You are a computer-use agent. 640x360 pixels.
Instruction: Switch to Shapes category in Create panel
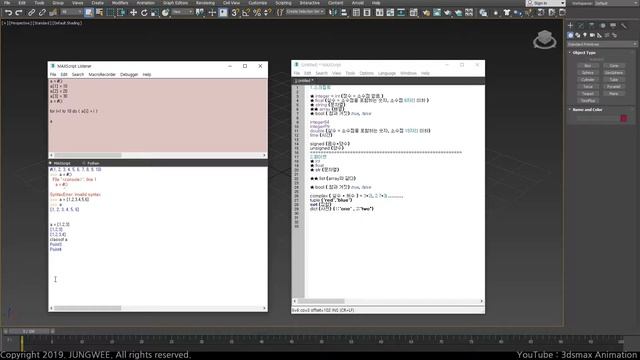pyautogui.click(x=578, y=36)
